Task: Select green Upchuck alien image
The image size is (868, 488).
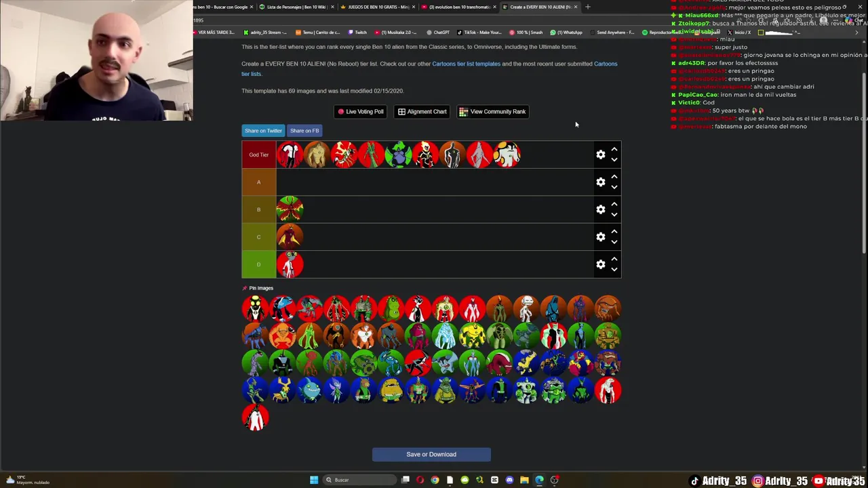Action: tap(391, 308)
